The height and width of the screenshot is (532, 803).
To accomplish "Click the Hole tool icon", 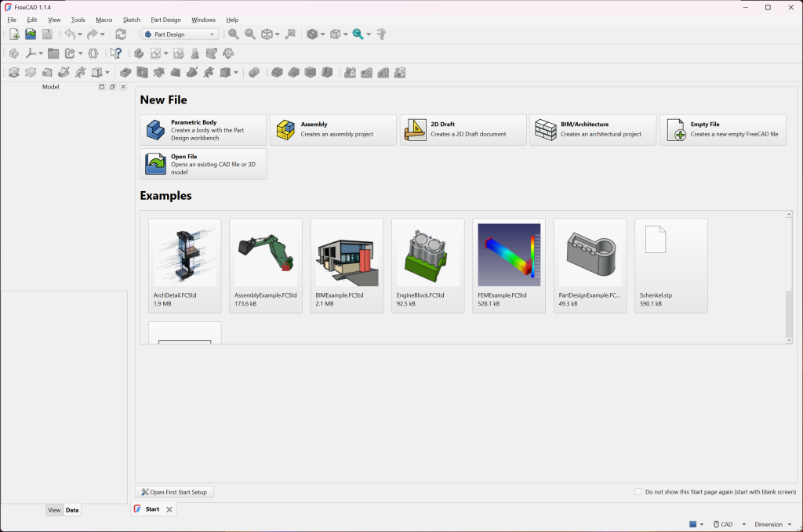I will (143, 73).
